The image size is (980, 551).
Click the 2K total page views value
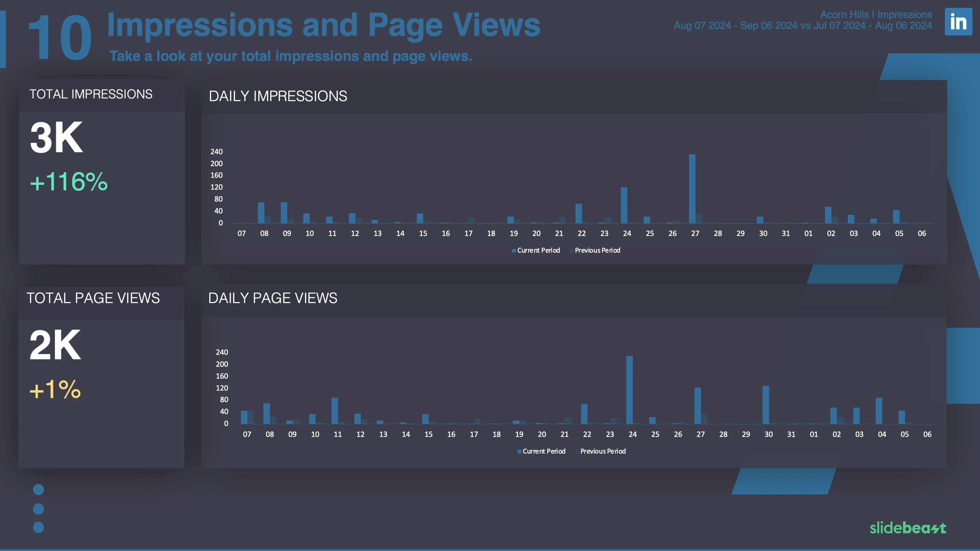pos(55,345)
